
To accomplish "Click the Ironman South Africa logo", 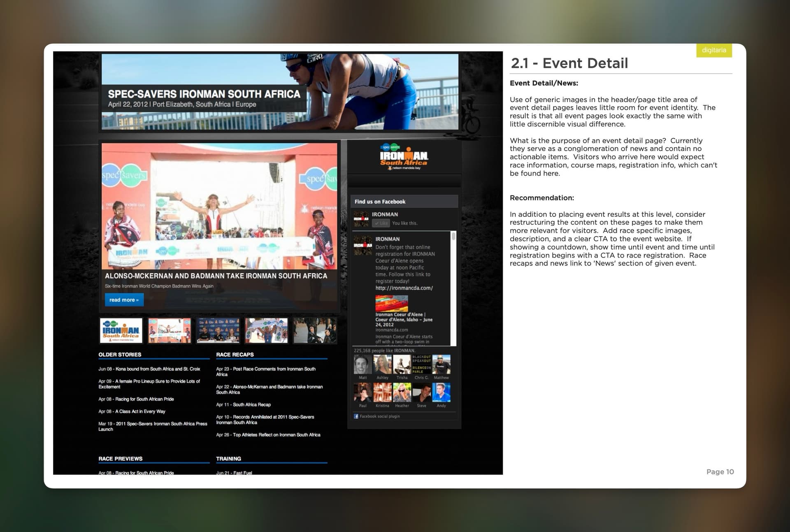I will point(404,157).
